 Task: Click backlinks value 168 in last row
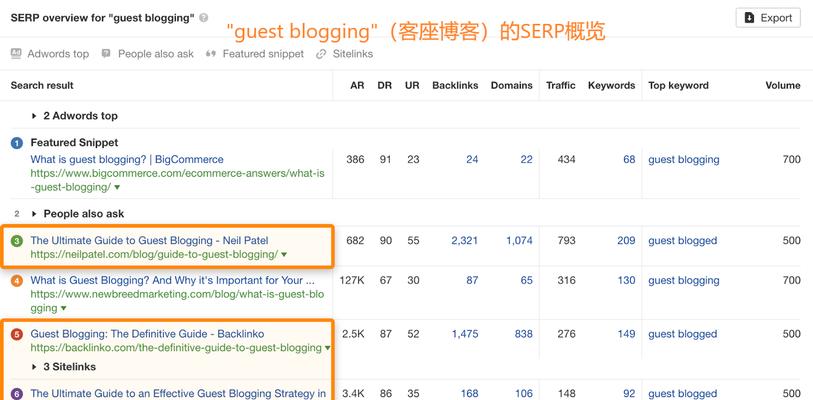pyautogui.click(x=469, y=394)
